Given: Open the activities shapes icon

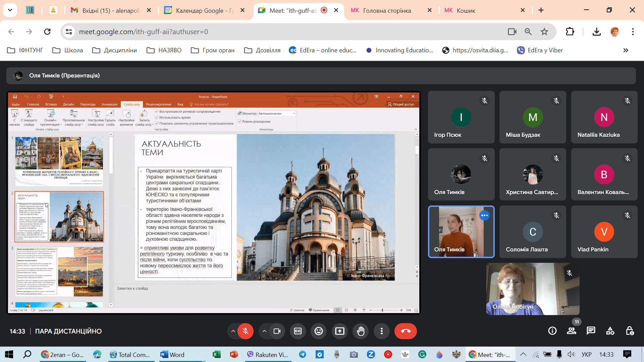Looking at the screenshot, I should [x=610, y=331].
